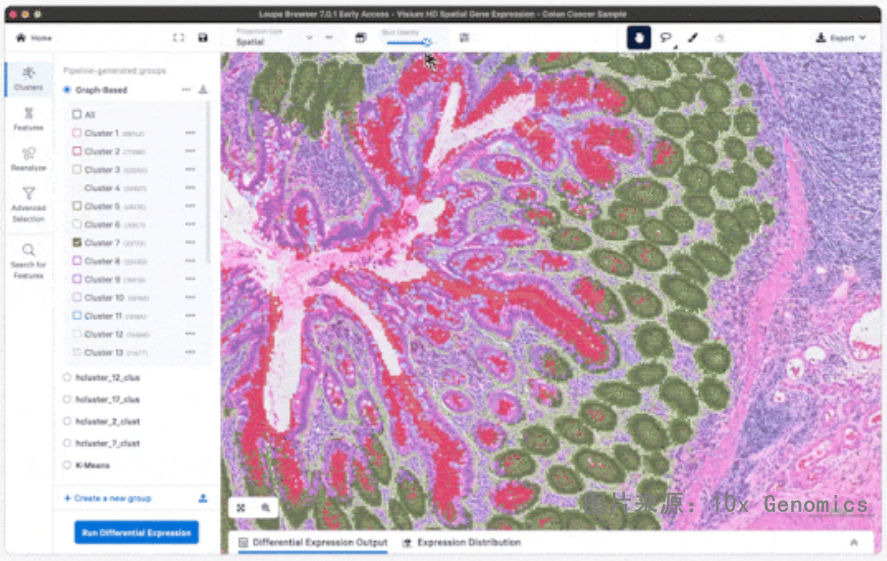Toggle Cluster 2 checkbox
Image resolution: width=887 pixels, height=561 pixels.
coord(77,151)
